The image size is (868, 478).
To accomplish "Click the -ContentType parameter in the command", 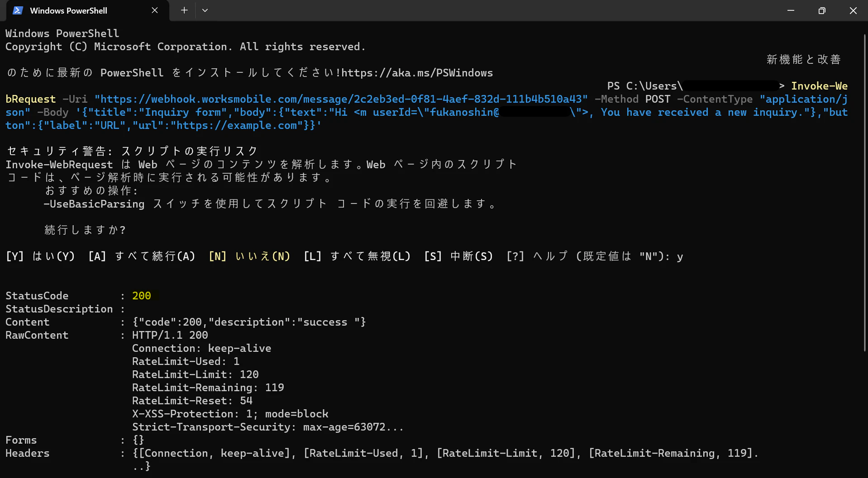I will pyautogui.click(x=715, y=99).
